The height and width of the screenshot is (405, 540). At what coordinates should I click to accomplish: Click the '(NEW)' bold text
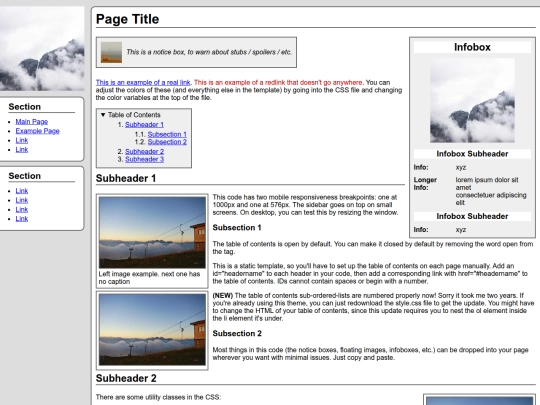coord(222,296)
